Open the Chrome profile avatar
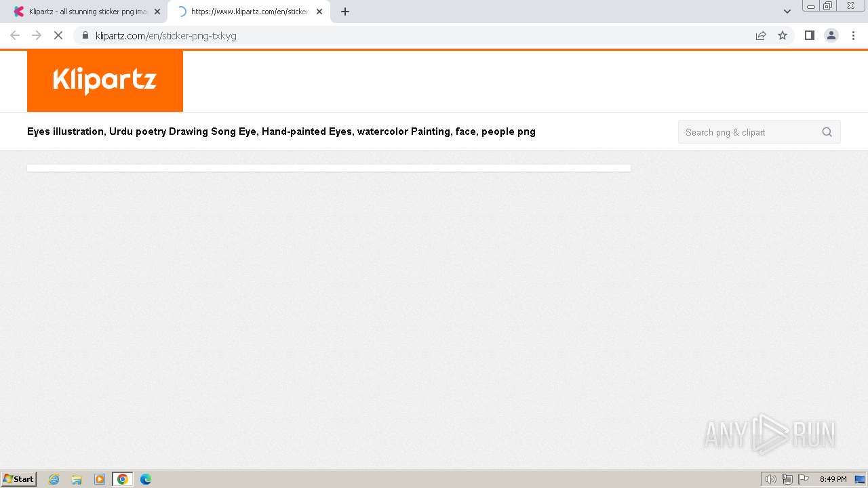868x488 pixels. point(831,35)
